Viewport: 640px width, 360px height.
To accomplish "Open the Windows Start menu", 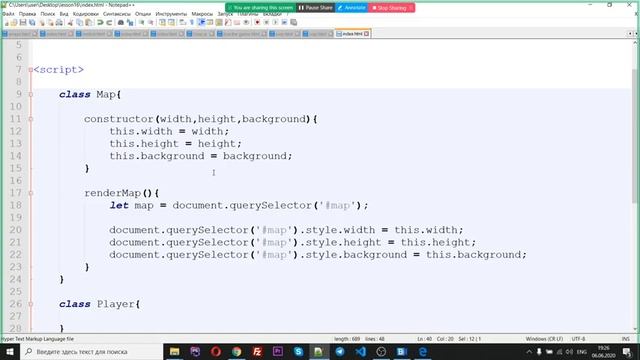I will pyautogui.click(x=10, y=351).
